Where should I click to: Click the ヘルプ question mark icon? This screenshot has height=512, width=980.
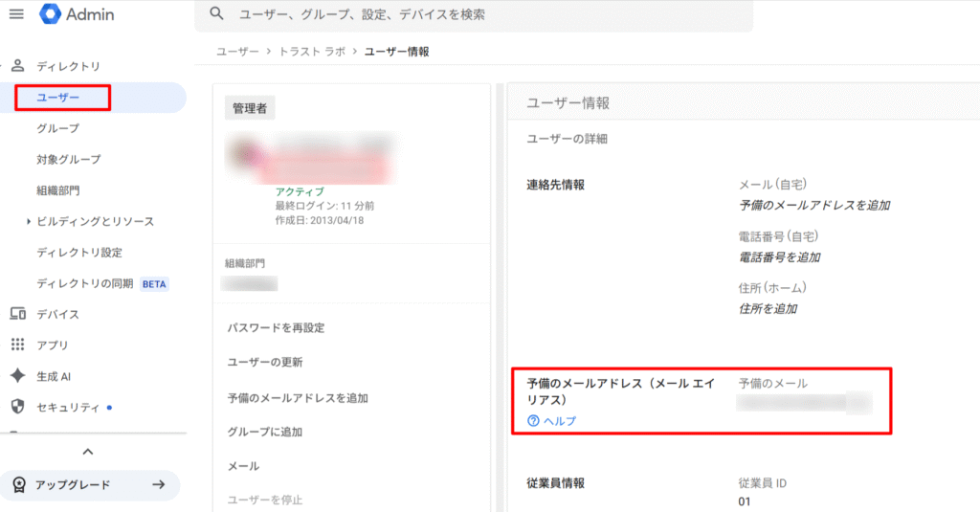534,421
